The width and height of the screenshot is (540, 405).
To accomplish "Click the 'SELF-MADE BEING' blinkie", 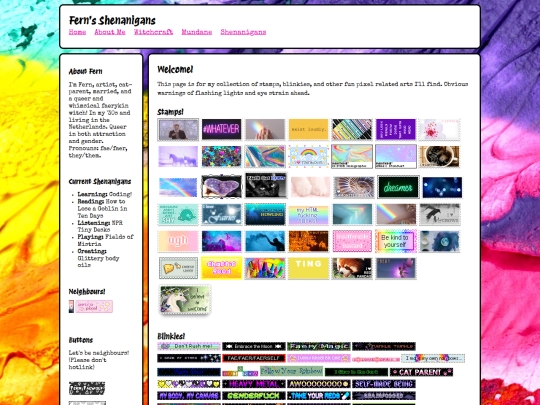I will 384,384.
